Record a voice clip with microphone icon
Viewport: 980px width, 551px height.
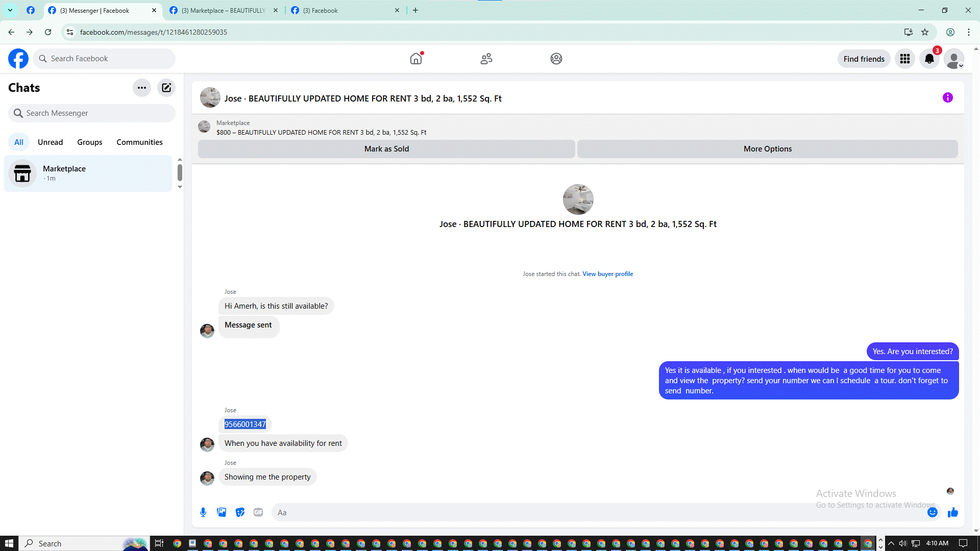click(203, 512)
